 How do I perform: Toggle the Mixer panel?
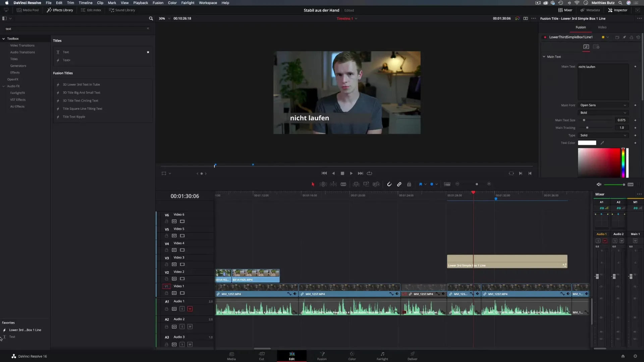pos(566,10)
